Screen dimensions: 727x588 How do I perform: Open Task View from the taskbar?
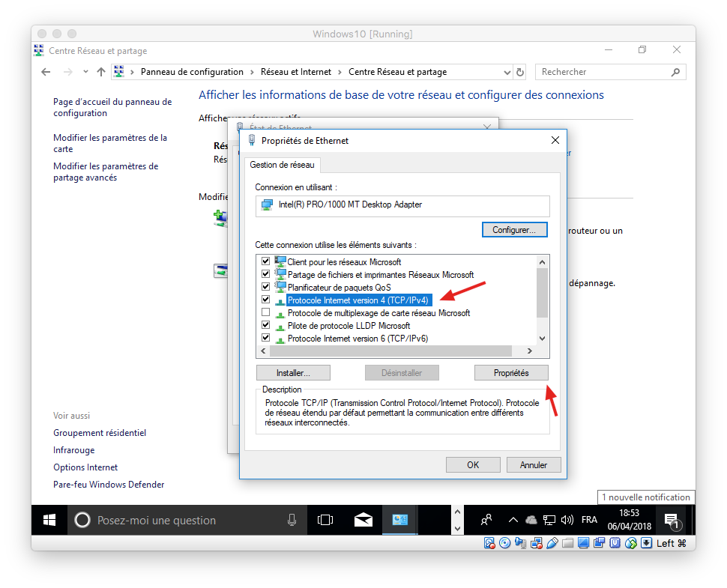pyautogui.click(x=325, y=520)
